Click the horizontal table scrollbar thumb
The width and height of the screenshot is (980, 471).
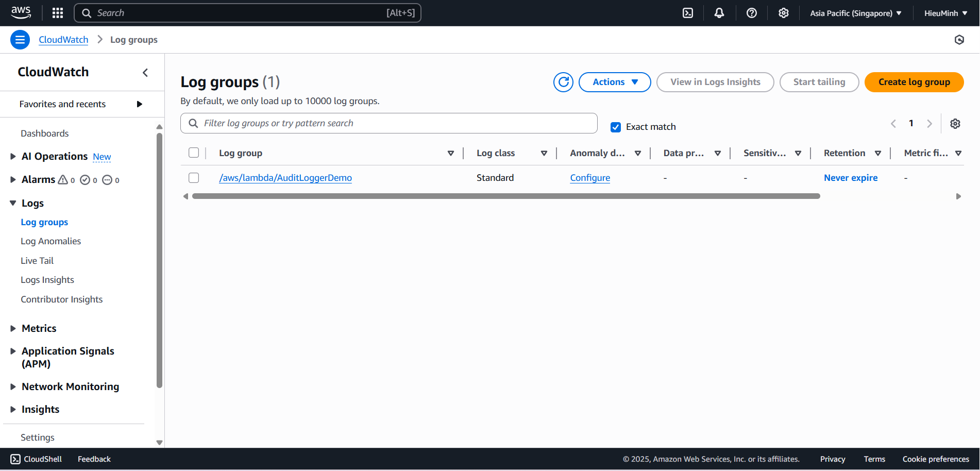[x=506, y=196]
